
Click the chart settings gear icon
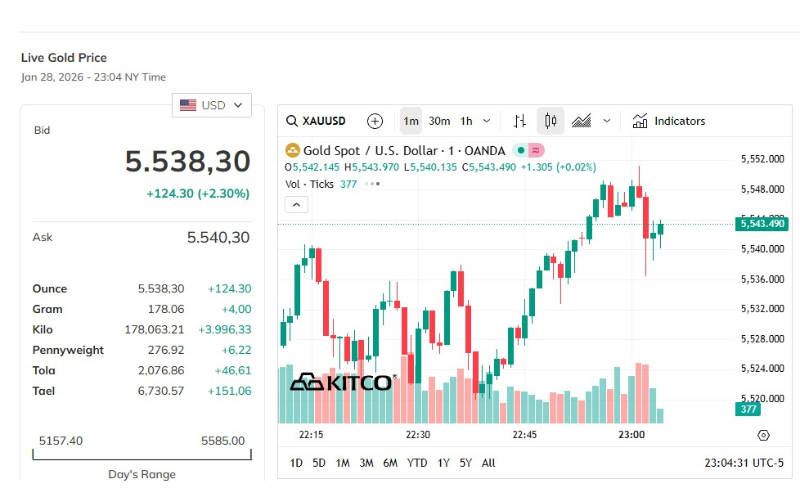[763, 435]
